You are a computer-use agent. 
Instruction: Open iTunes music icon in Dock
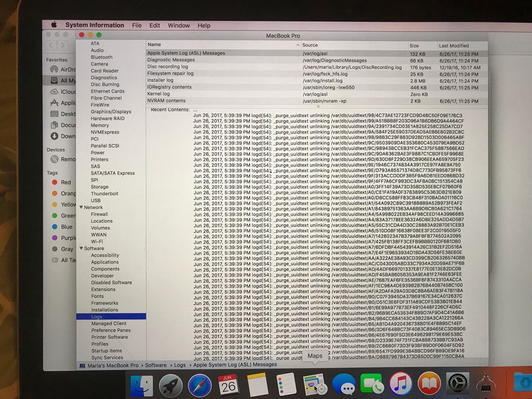tap(400, 384)
